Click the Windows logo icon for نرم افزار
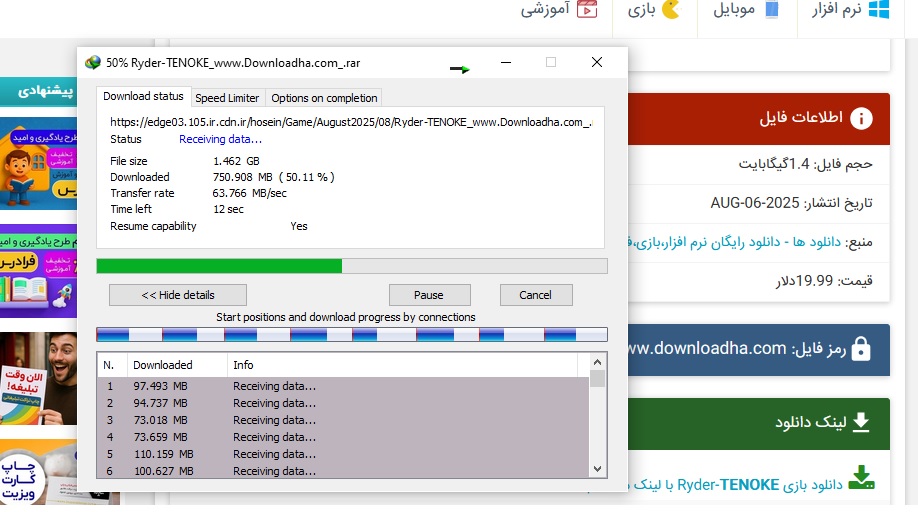The image size is (918, 512). coord(879,9)
